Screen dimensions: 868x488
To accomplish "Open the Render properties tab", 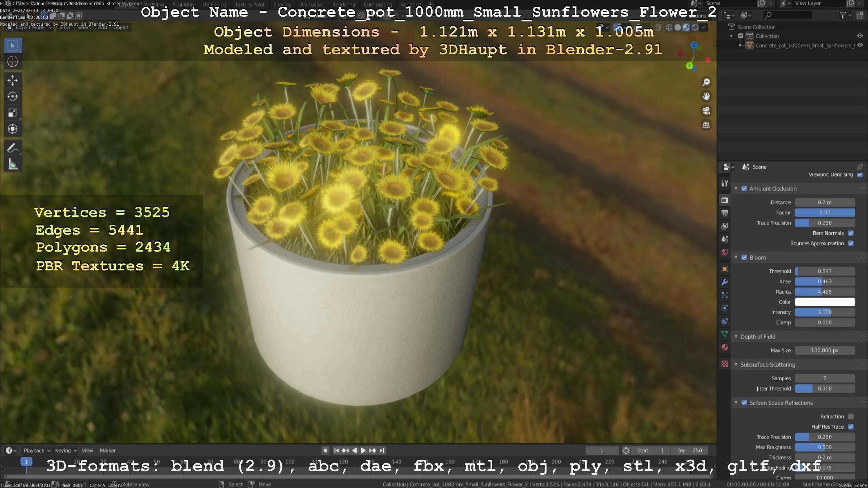I will (x=724, y=200).
